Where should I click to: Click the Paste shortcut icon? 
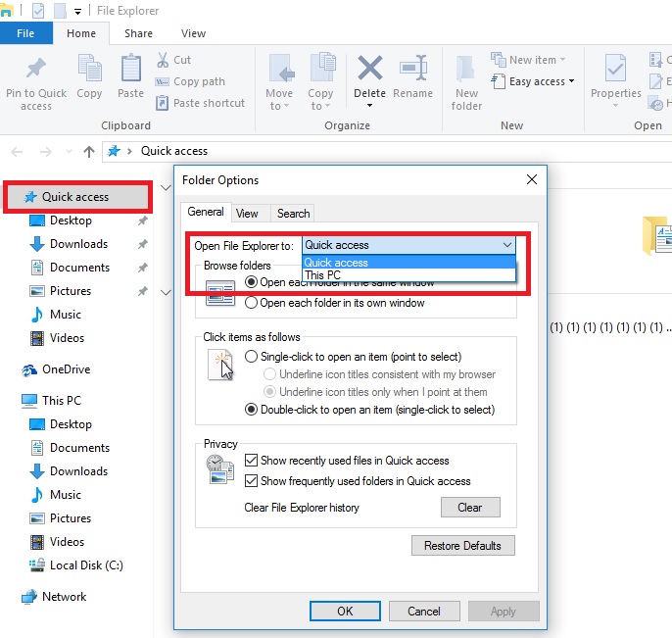162,103
